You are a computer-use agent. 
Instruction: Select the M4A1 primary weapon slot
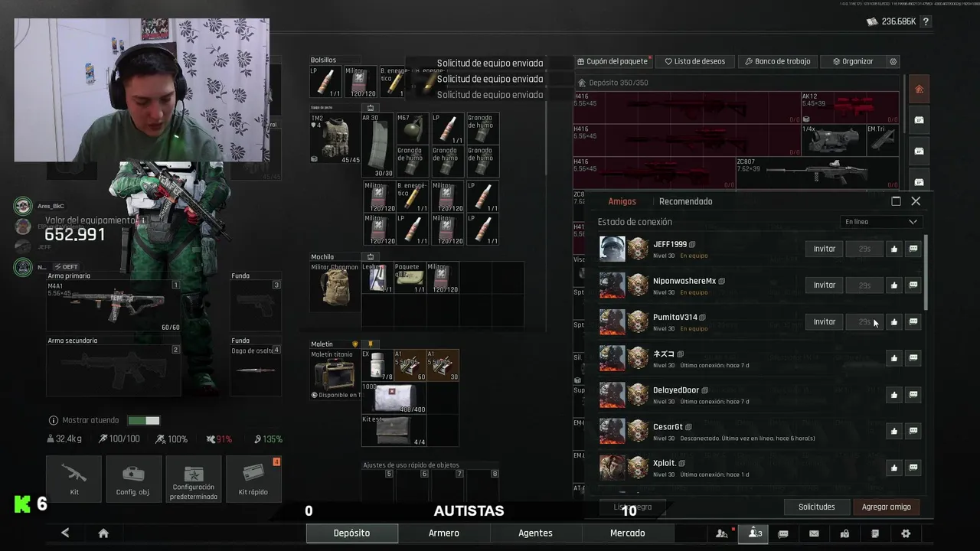point(113,306)
